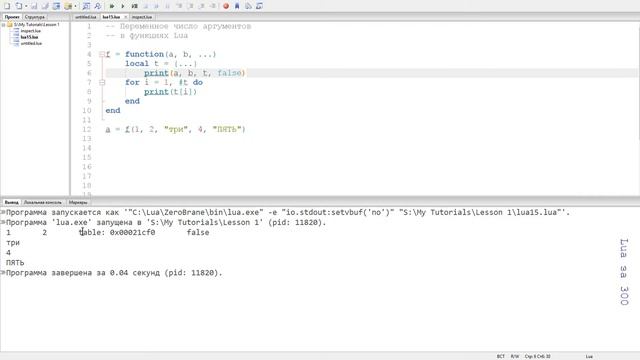Open untitled.lua in project tree
The image size is (640, 360).
coord(31,43)
